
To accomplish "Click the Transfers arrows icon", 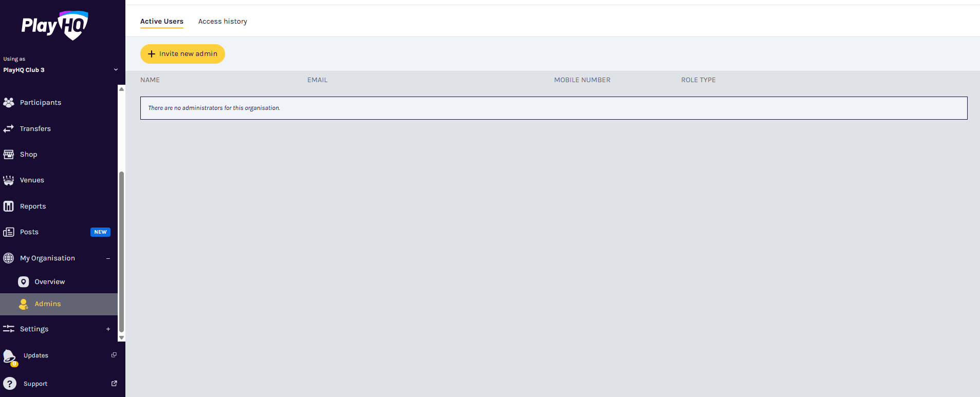I will [9, 128].
